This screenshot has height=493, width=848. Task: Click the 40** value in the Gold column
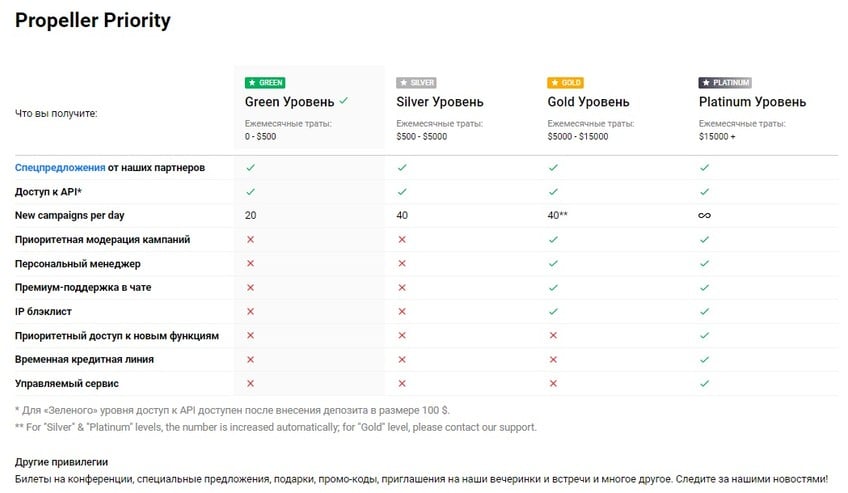click(x=558, y=216)
